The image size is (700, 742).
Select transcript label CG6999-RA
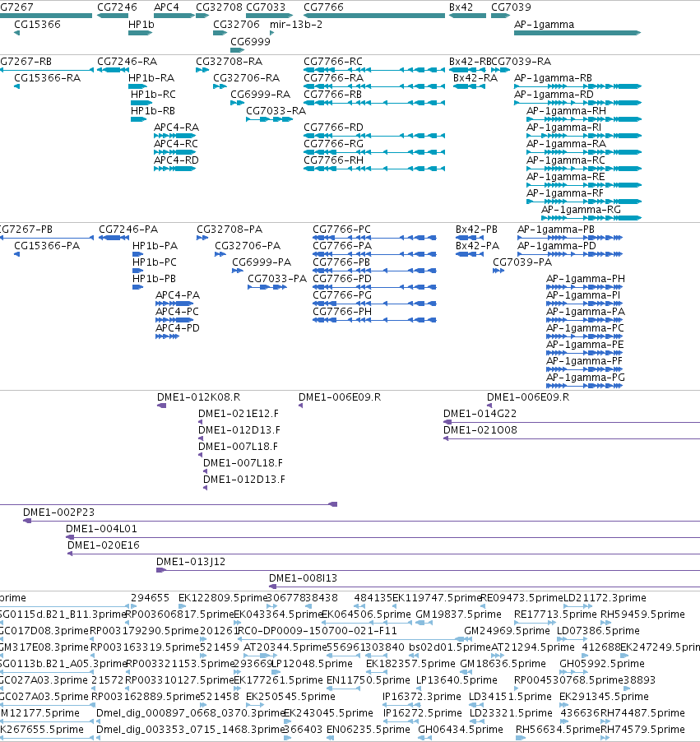[x=260, y=94]
